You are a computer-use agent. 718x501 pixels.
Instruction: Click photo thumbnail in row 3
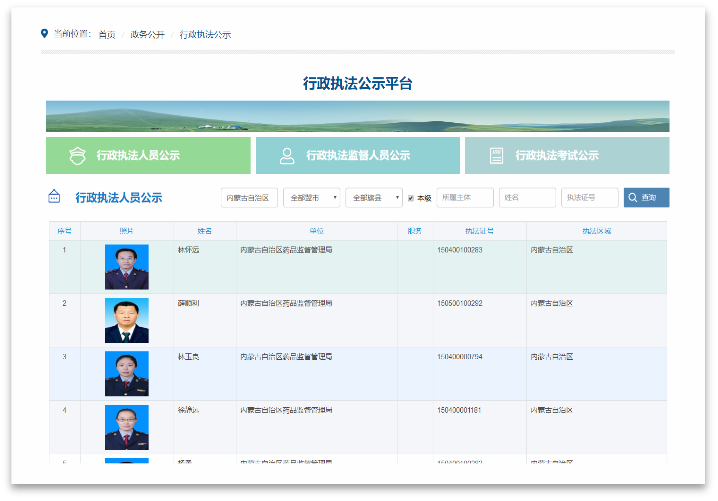point(126,374)
